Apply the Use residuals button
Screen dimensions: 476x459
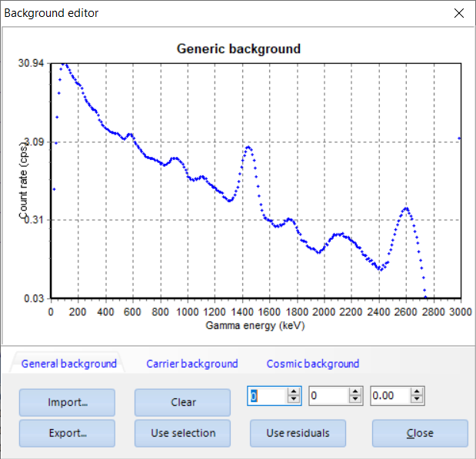pyautogui.click(x=298, y=433)
